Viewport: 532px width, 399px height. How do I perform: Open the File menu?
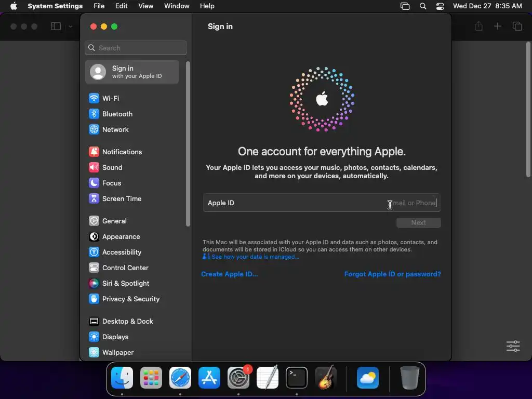tap(99, 6)
